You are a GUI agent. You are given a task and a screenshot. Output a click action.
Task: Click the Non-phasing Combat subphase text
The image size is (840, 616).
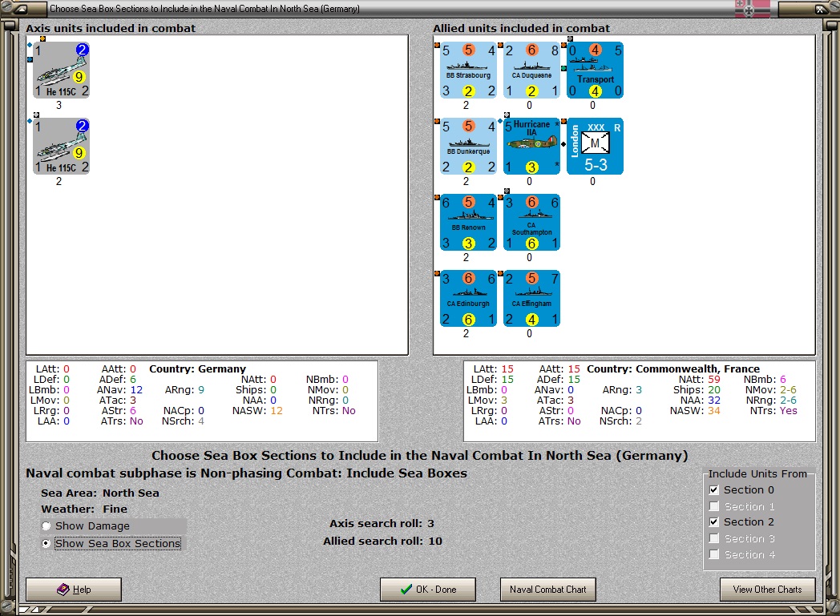click(x=246, y=473)
